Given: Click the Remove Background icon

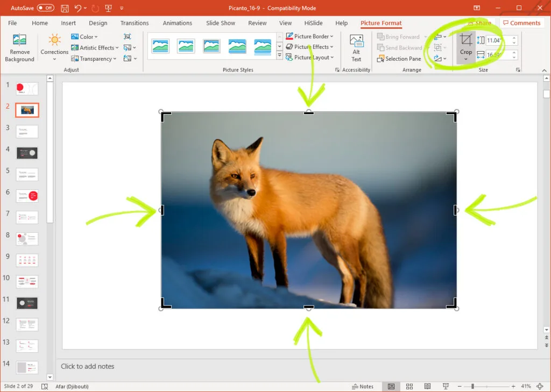Looking at the screenshot, I should (19, 40).
